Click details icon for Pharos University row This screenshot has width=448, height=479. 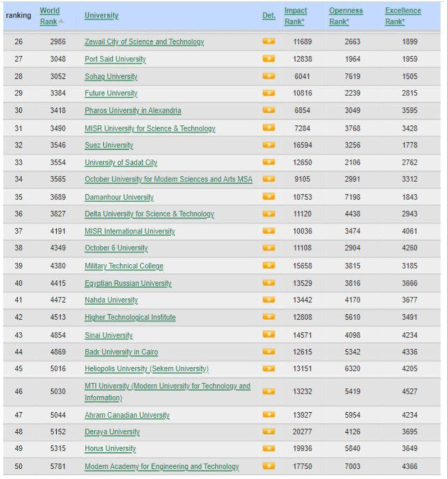point(269,110)
